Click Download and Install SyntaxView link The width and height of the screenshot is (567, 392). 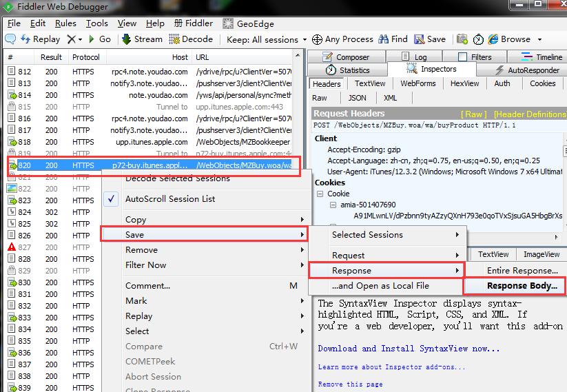(409, 349)
